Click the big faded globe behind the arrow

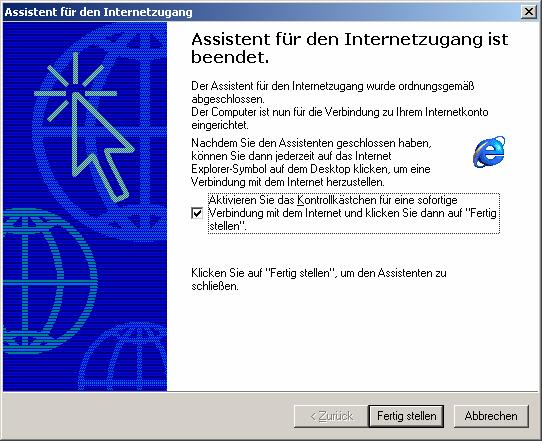tap(100, 133)
